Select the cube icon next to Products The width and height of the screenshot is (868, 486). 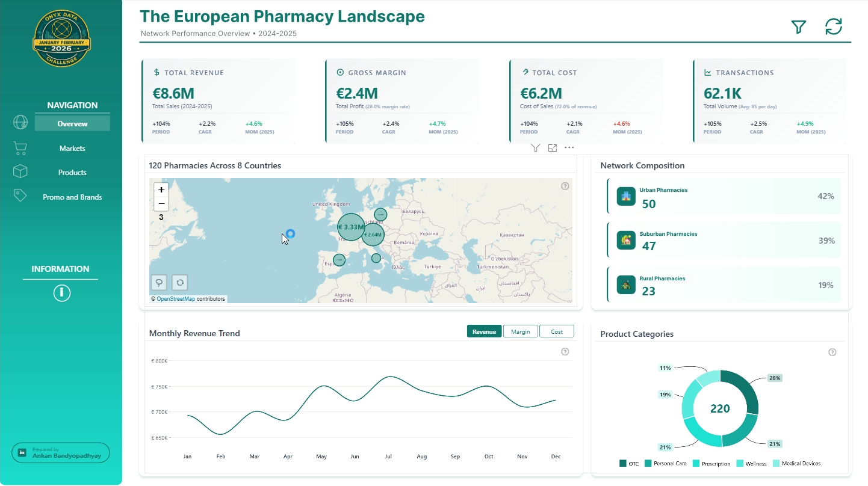click(x=20, y=171)
